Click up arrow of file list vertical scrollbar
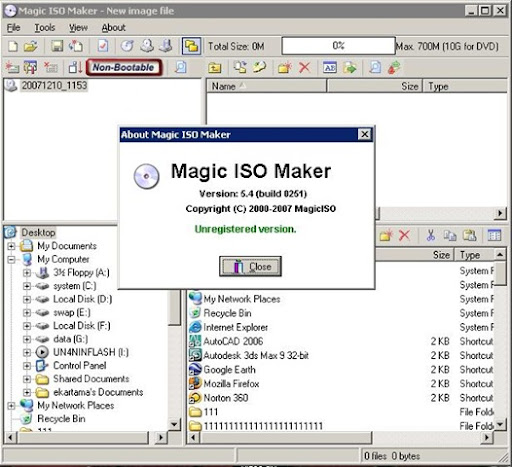Screen dimensions: 512x467 coord(500,255)
